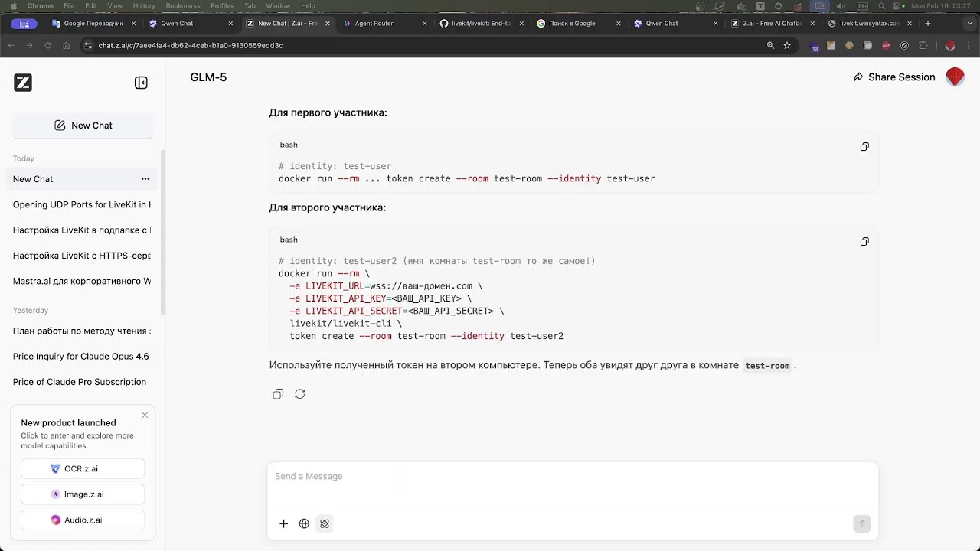Click the browser back arrow
980x551 pixels.
pos(11,45)
